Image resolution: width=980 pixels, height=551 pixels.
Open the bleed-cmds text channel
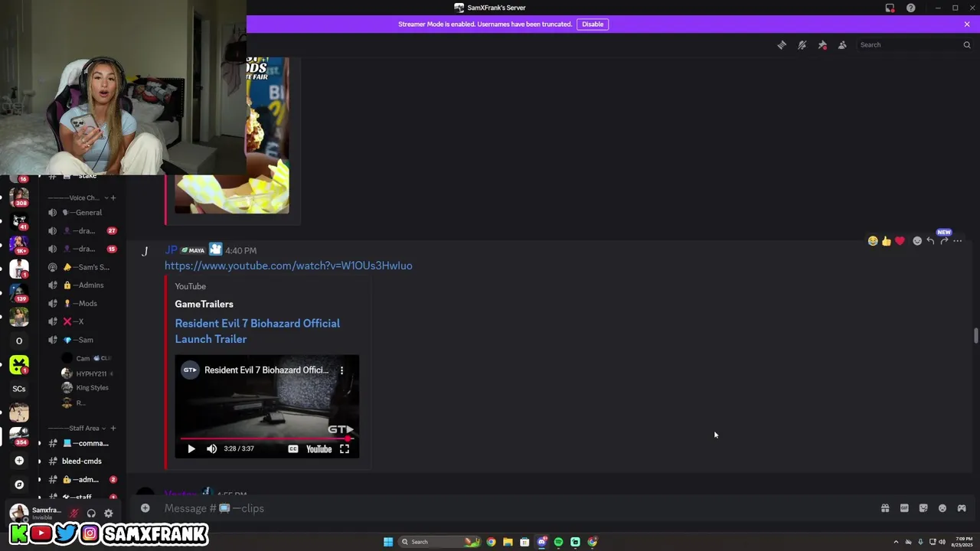82,461
